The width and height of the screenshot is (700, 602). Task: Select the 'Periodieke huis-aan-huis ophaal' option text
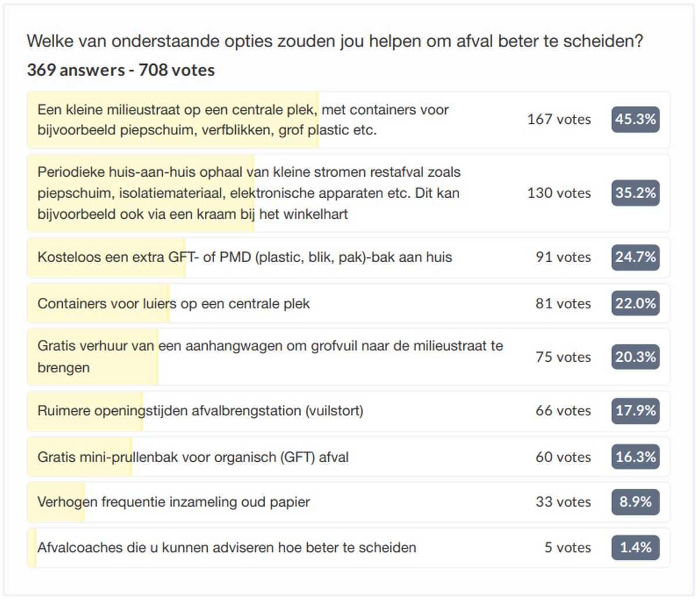click(248, 193)
